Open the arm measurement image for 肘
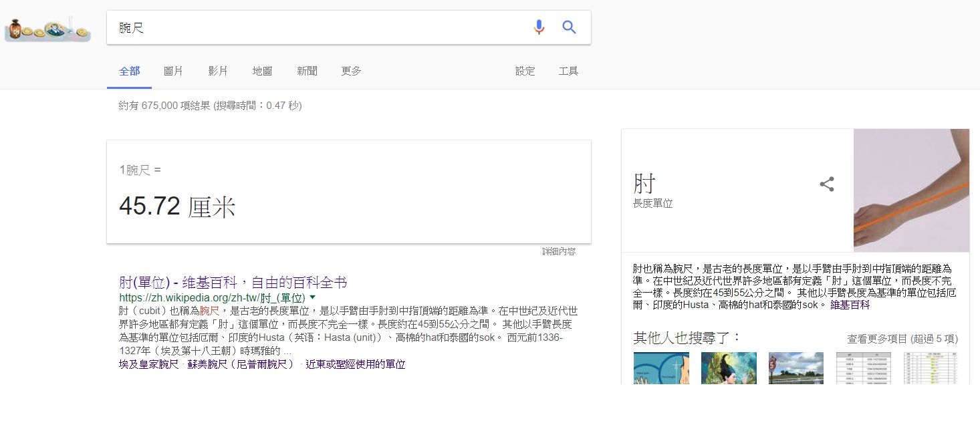 910,190
